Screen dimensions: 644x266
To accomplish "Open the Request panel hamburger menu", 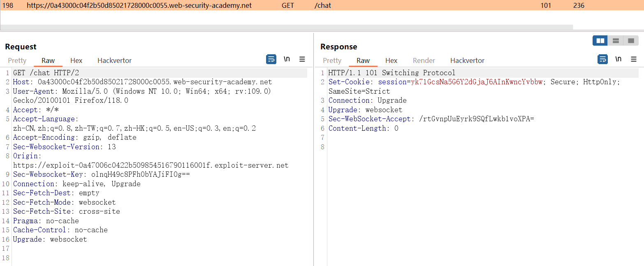I will point(302,60).
